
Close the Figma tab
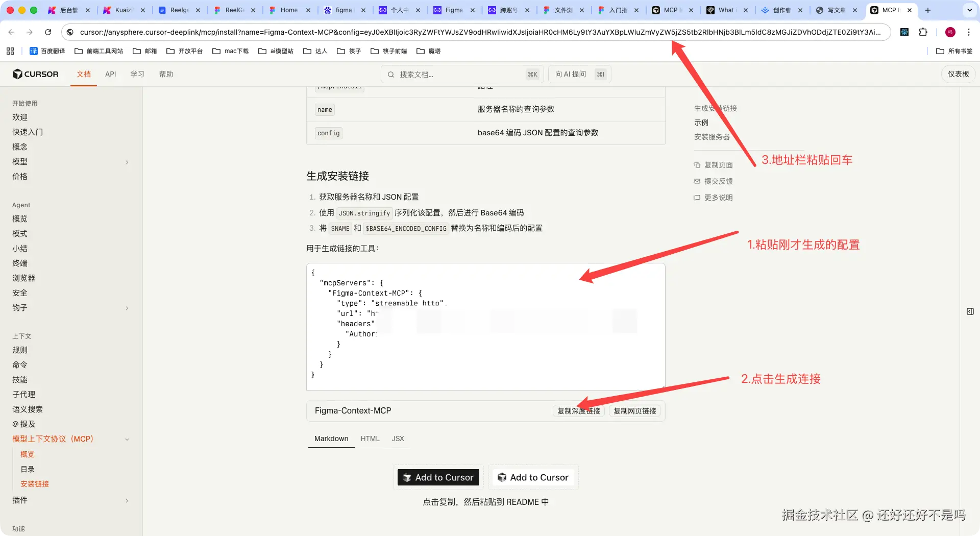pos(473,10)
